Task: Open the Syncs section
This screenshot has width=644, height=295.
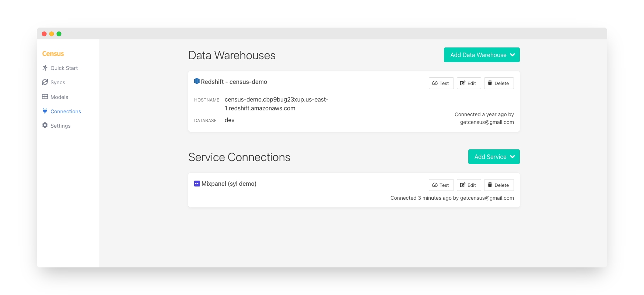Action: [58, 82]
